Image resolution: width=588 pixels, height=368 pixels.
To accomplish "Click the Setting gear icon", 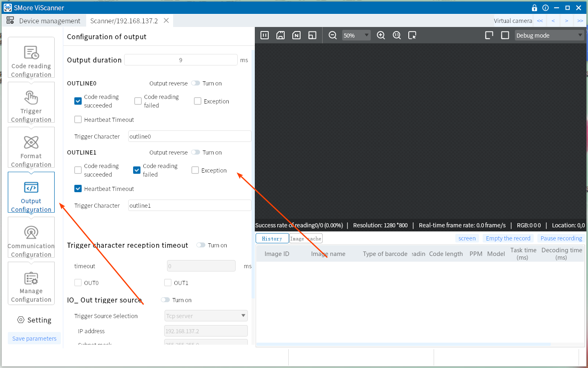I will click(21, 320).
